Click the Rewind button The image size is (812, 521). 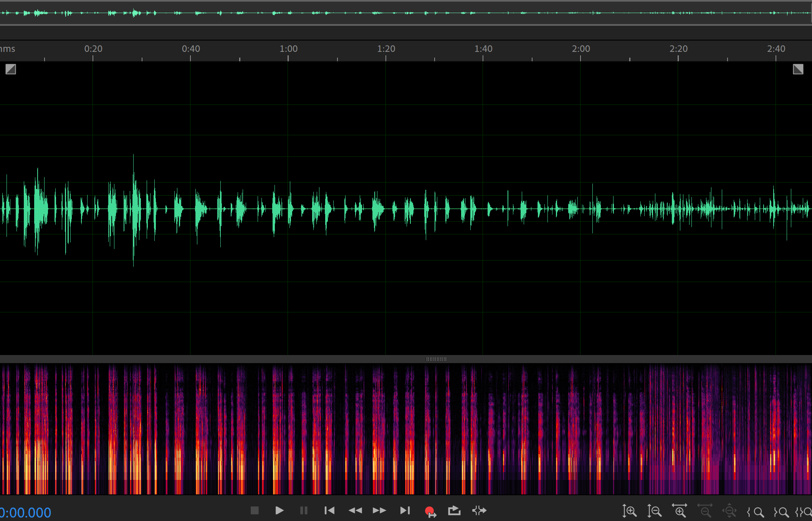pos(355,511)
